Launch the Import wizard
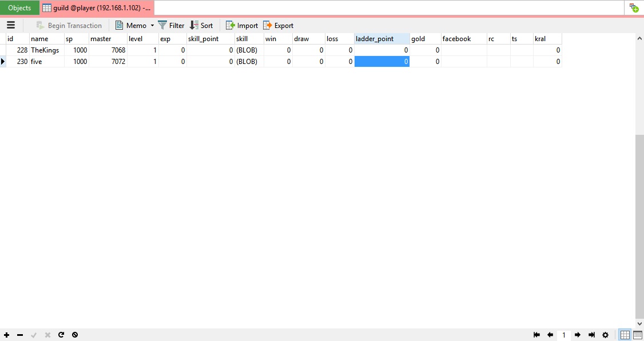This screenshot has height=341, width=644. (242, 26)
